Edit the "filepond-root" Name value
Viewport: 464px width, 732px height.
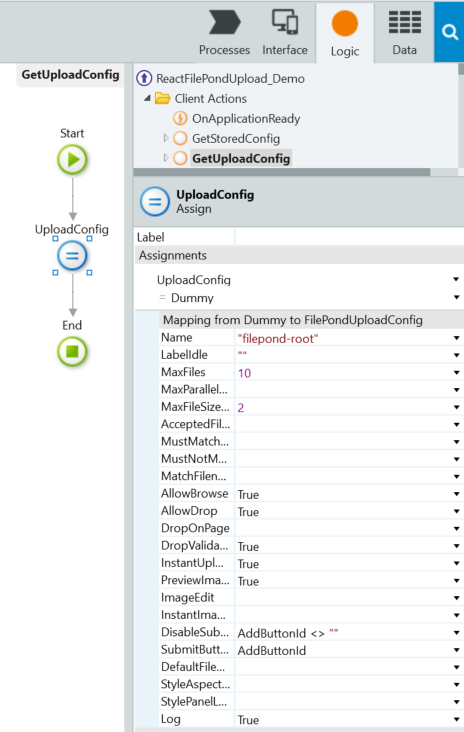click(278, 338)
